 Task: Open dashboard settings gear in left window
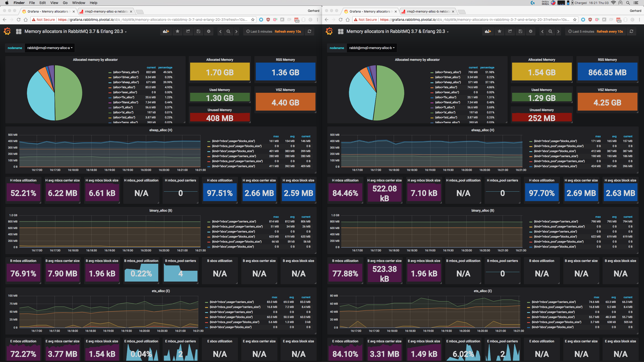click(x=209, y=31)
